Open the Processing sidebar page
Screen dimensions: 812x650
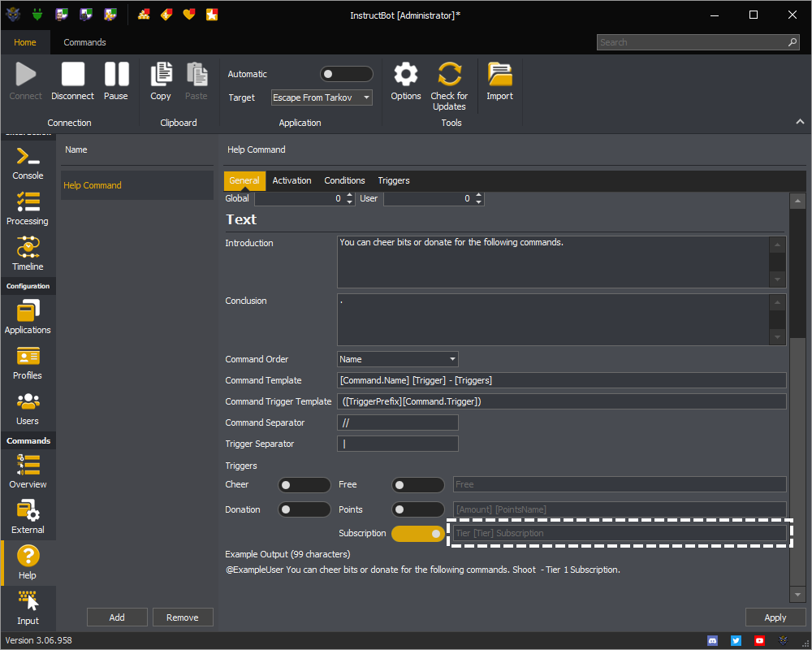28,208
